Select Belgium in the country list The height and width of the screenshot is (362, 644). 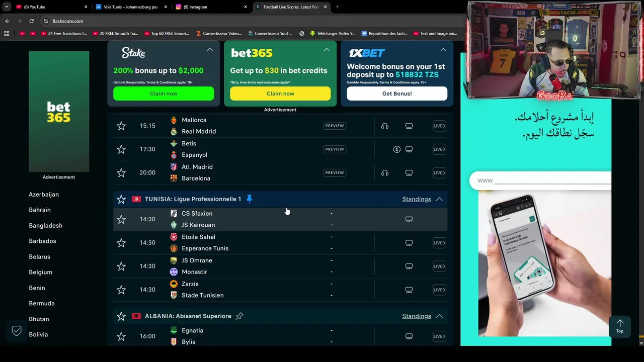pos(40,272)
